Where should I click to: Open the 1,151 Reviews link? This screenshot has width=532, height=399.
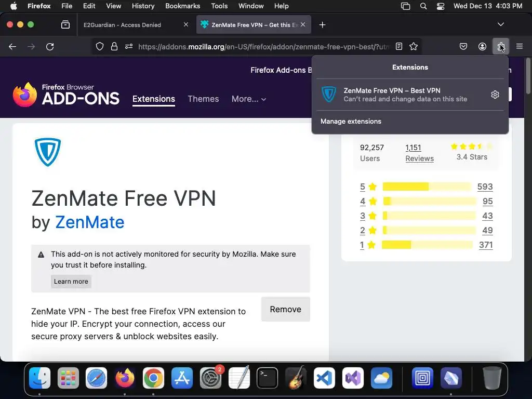click(x=419, y=153)
